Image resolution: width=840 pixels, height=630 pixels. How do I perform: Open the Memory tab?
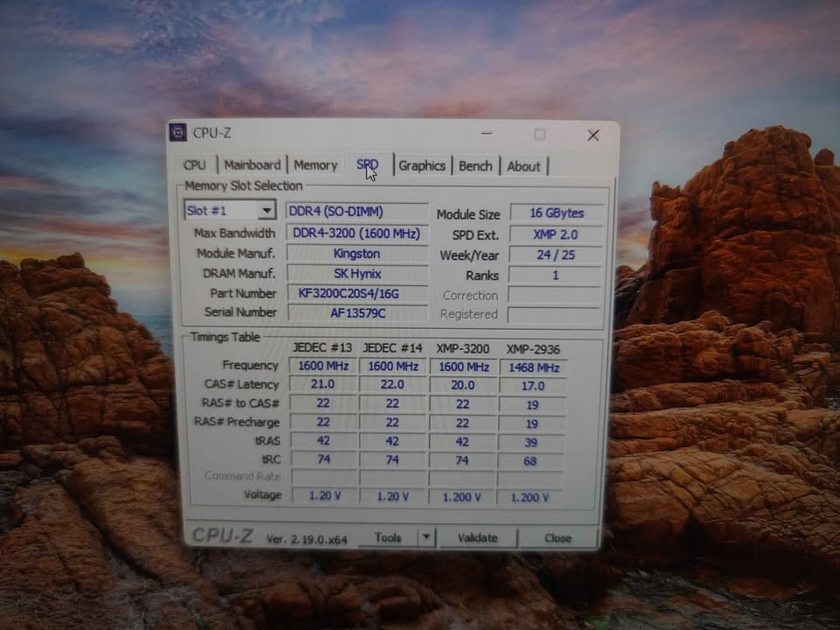tap(316, 165)
